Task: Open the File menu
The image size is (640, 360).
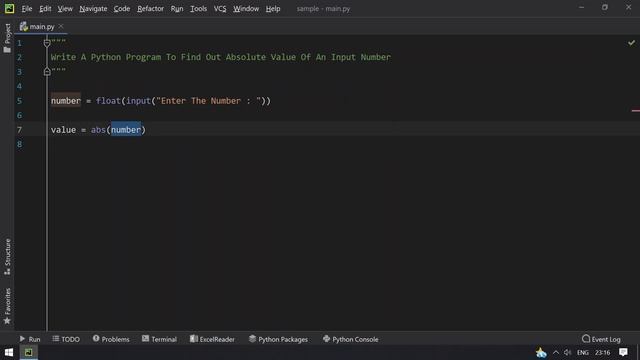Action: pyautogui.click(x=27, y=9)
